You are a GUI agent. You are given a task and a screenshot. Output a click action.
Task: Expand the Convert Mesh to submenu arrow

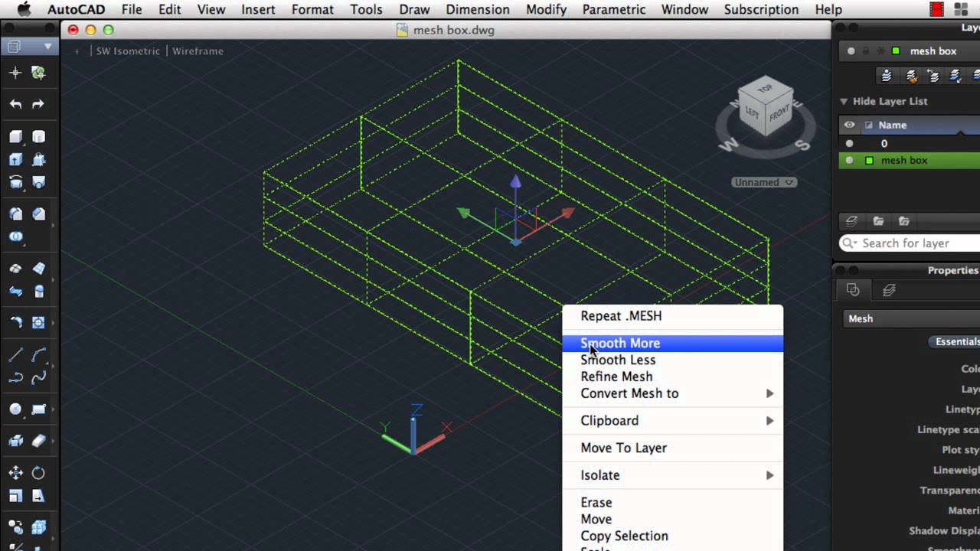pyautogui.click(x=770, y=393)
